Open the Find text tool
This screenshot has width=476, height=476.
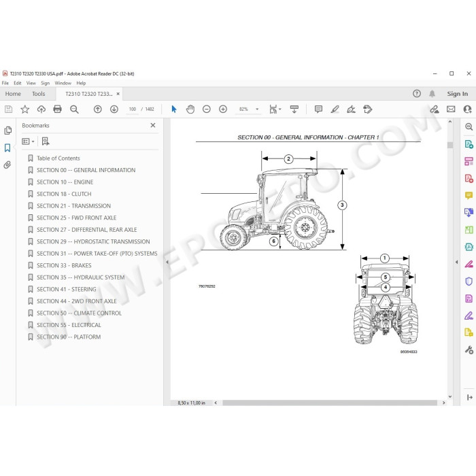click(74, 109)
